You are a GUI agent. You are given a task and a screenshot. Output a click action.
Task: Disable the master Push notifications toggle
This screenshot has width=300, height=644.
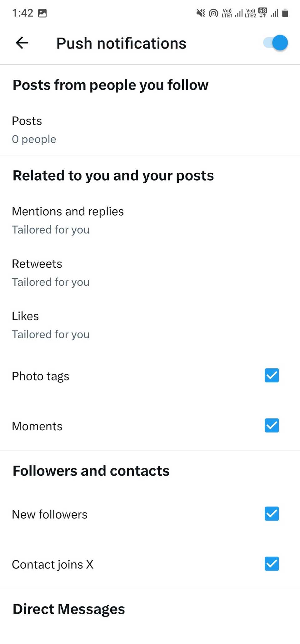pyautogui.click(x=275, y=43)
